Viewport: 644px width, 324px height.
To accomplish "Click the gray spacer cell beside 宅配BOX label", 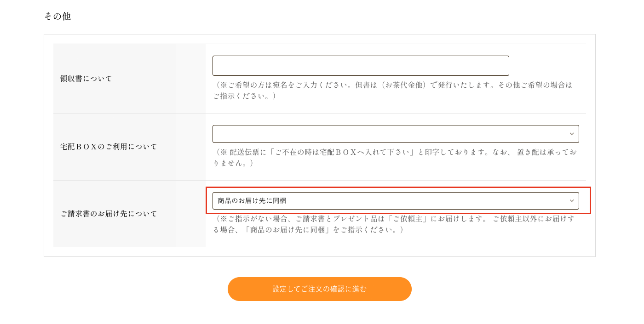I will tap(190, 147).
